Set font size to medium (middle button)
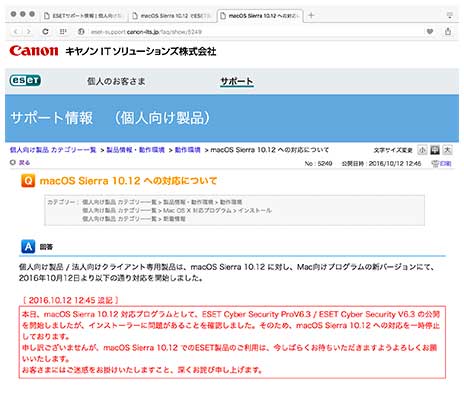This screenshot has width=464, height=393. coord(435,150)
